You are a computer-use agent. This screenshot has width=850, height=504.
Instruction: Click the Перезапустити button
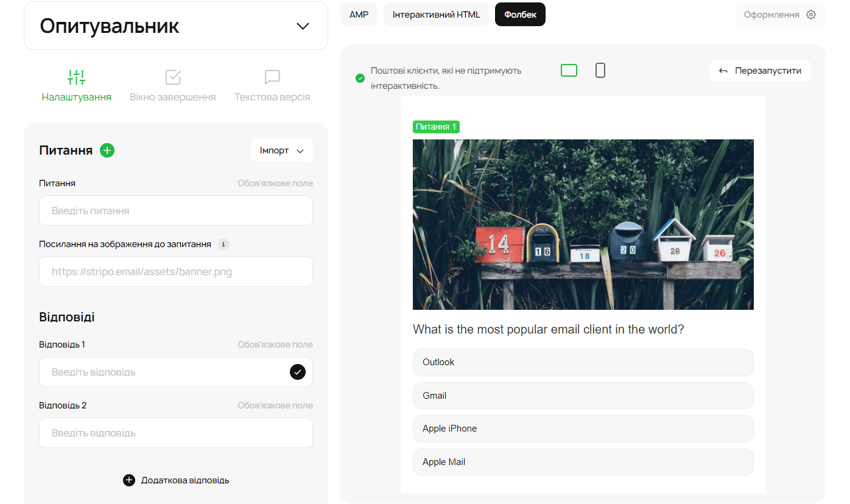759,71
